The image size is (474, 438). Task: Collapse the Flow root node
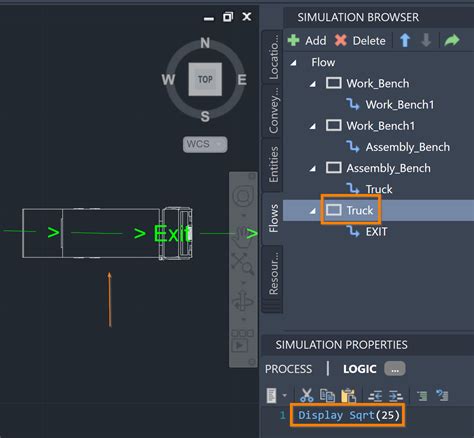tap(293, 63)
